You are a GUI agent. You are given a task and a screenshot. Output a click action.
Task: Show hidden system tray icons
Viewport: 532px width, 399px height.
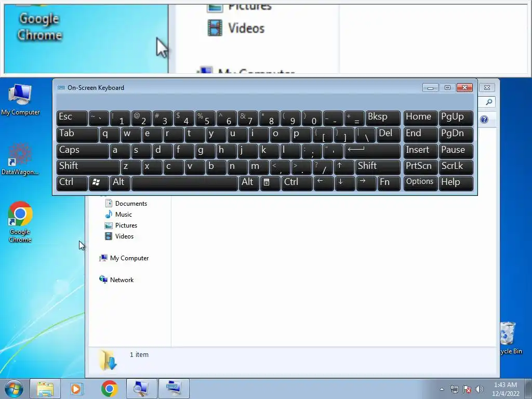[x=442, y=389]
